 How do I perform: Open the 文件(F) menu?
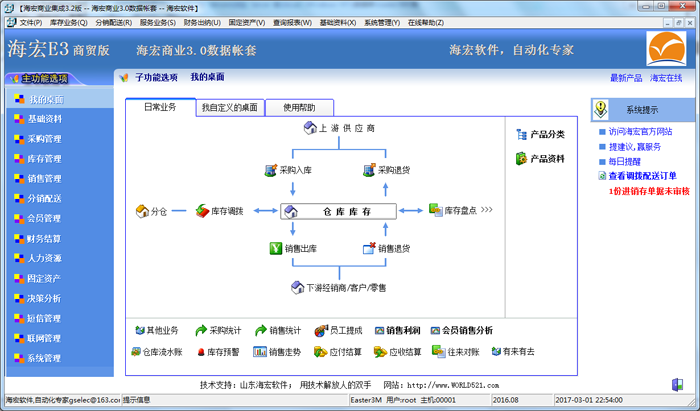(30, 22)
